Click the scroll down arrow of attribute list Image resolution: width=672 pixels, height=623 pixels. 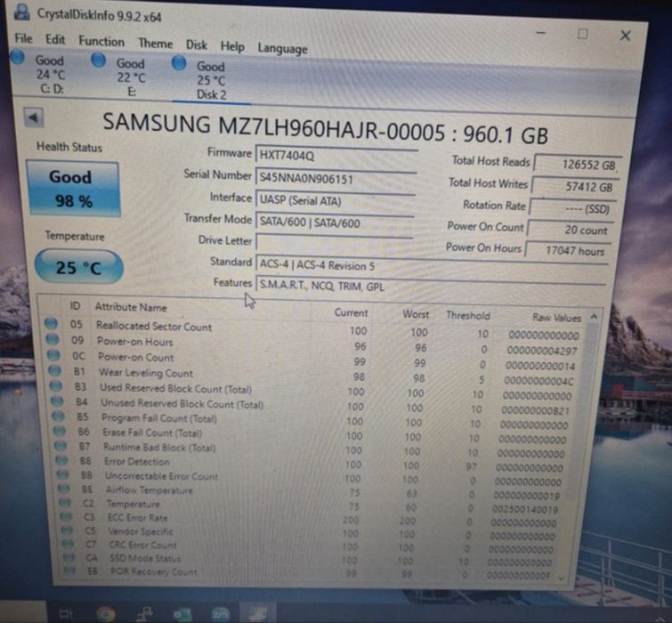[562, 578]
